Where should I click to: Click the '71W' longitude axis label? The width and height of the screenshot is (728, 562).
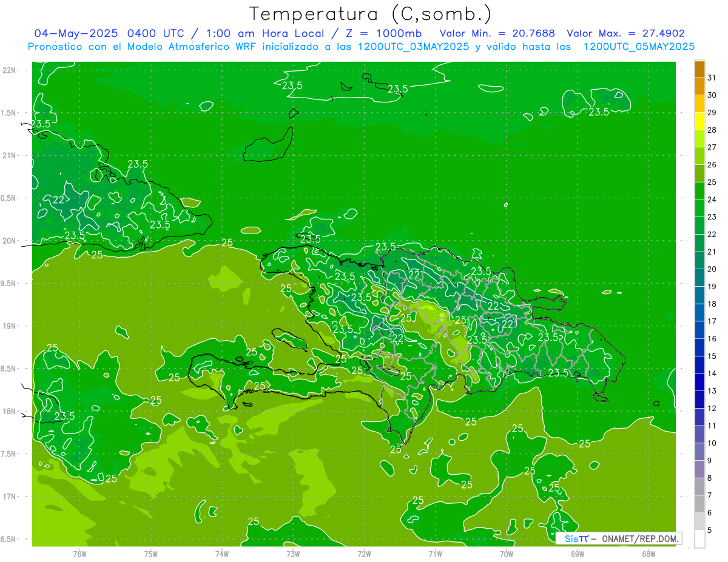(x=435, y=554)
